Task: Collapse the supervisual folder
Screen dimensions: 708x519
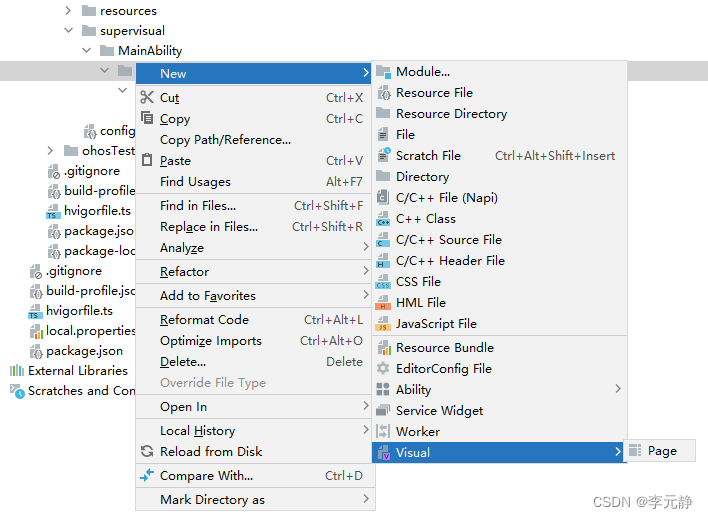Action: click(69, 30)
